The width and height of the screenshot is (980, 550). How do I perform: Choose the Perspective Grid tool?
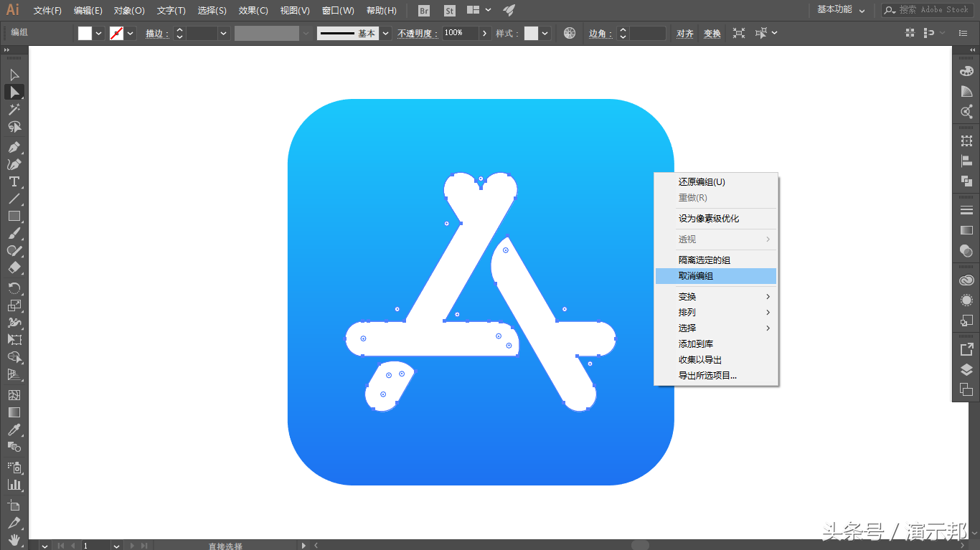[x=14, y=374]
